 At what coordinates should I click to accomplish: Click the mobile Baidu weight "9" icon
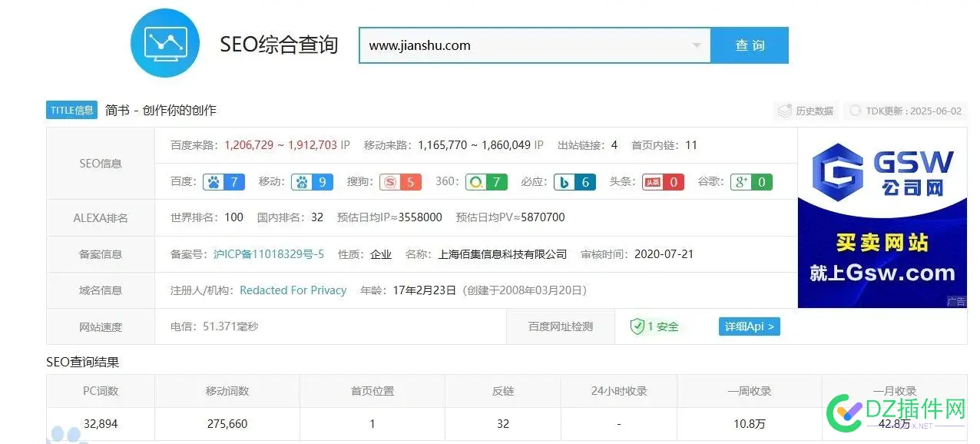tap(312, 182)
